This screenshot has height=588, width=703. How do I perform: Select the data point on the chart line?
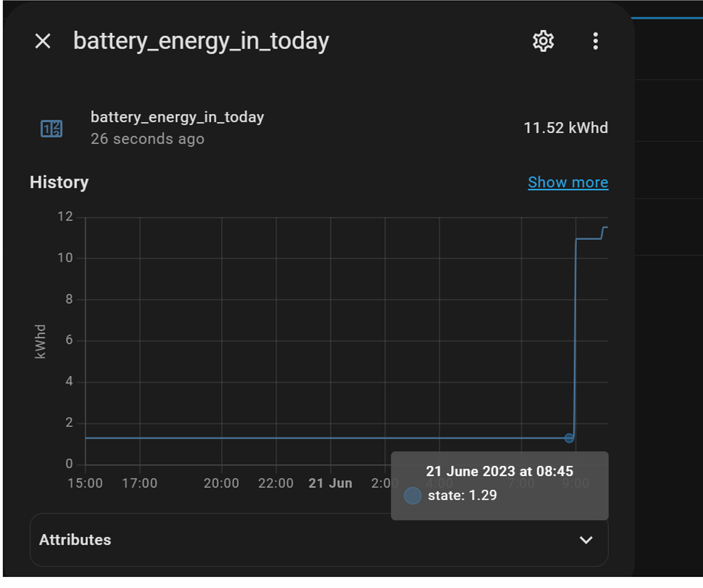[x=568, y=438]
